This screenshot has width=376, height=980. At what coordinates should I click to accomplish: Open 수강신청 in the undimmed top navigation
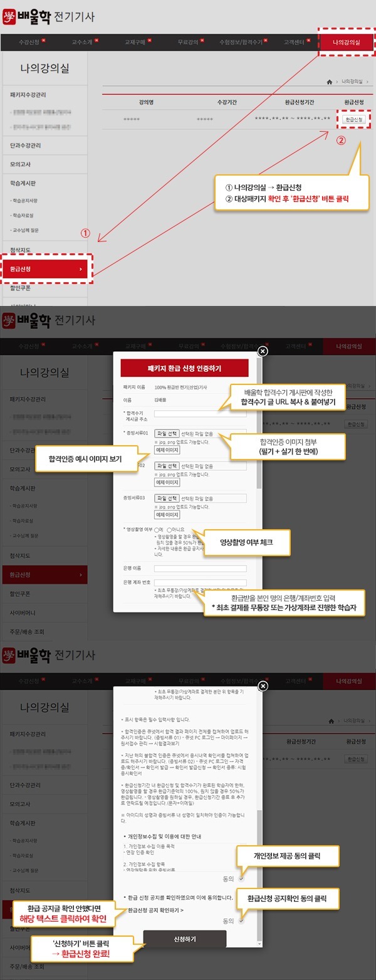pyautogui.click(x=29, y=42)
